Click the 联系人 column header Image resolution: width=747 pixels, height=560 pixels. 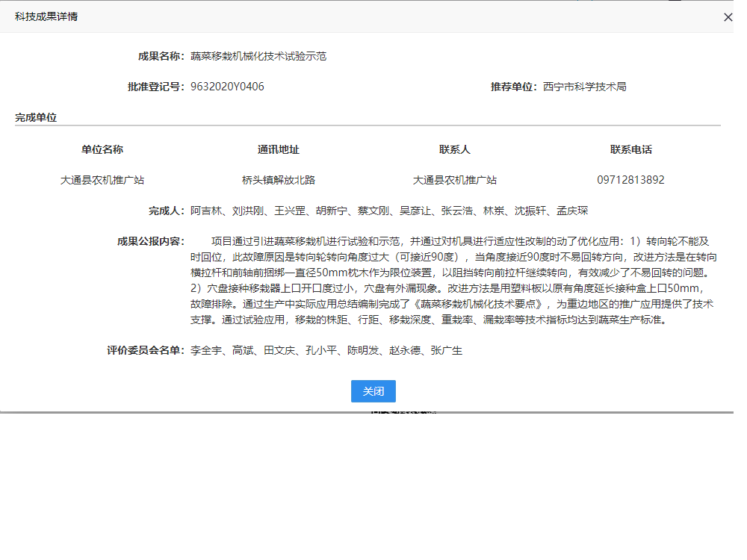(x=455, y=149)
